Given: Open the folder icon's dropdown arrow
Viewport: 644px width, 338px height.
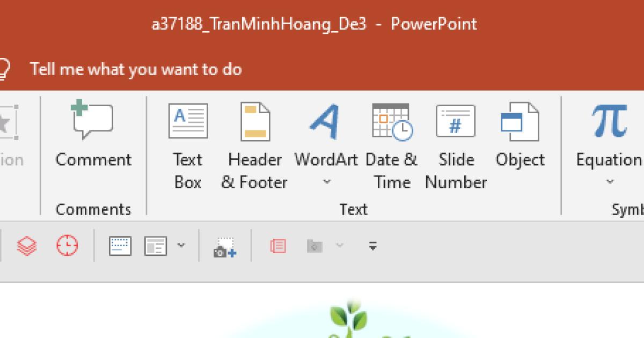Looking at the screenshot, I should tap(338, 246).
